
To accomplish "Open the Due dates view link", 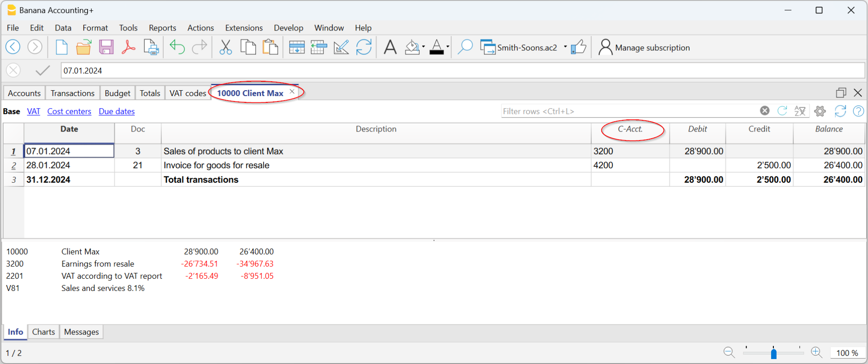I will [x=117, y=111].
